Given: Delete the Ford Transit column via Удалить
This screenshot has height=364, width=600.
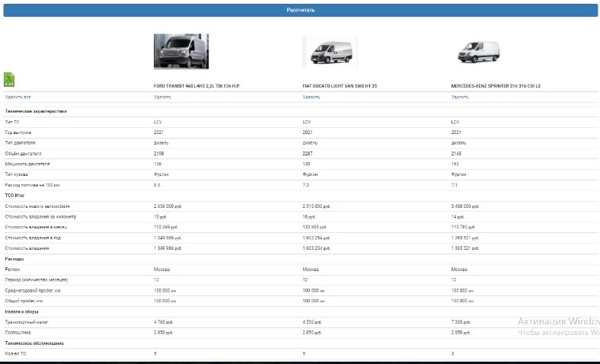Looking at the screenshot, I should tap(162, 97).
